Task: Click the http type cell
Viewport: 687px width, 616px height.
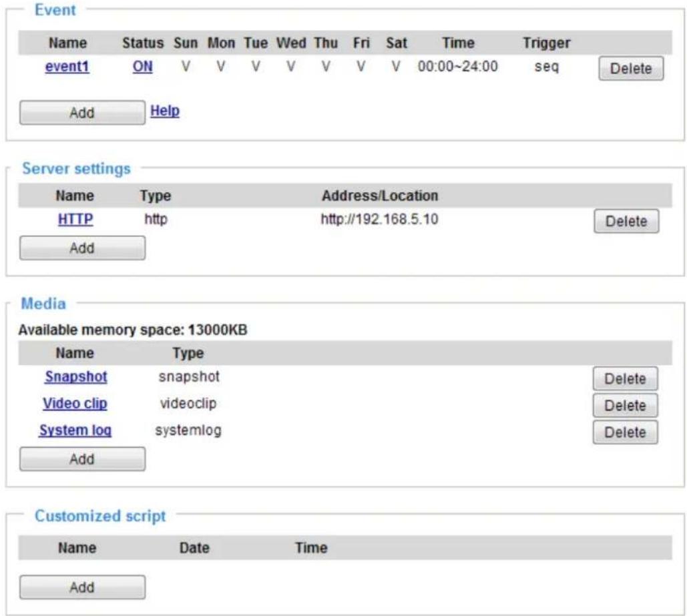Action: [156, 219]
